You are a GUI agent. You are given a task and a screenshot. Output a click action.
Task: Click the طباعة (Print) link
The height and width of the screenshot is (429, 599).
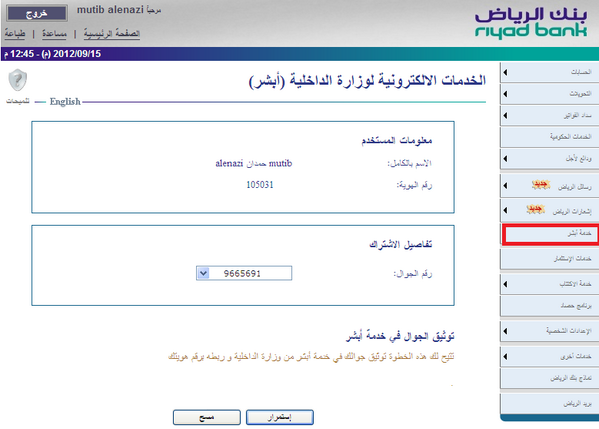pyautogui.click(x=15, y=34)
